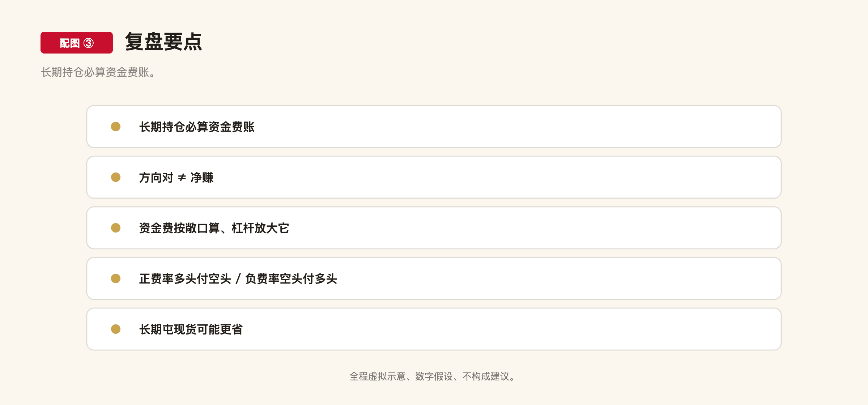Image resolution: width=868 pixels, height=405 pixels.
Task: Click the gold bullet beside 资金费按敞口算
Action: click(116, 228)
